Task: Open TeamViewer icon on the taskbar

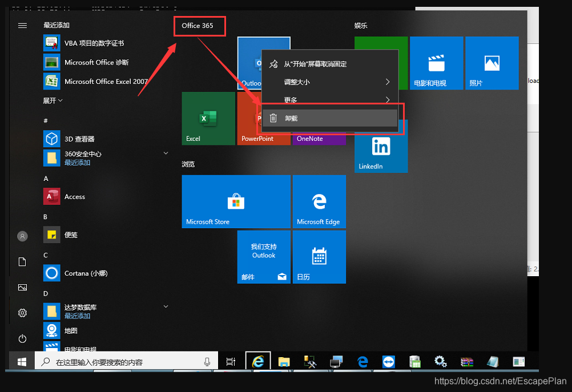Action: point(389,362)
